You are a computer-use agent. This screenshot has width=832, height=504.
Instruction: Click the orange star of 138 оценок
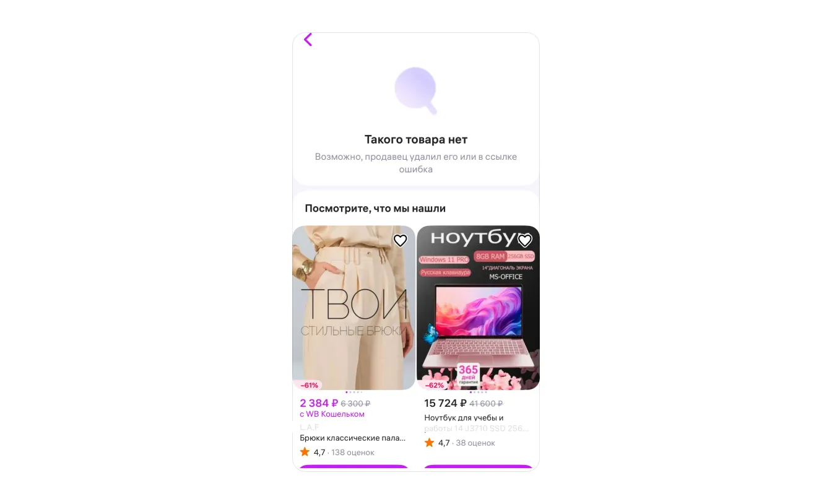(305, 452)
